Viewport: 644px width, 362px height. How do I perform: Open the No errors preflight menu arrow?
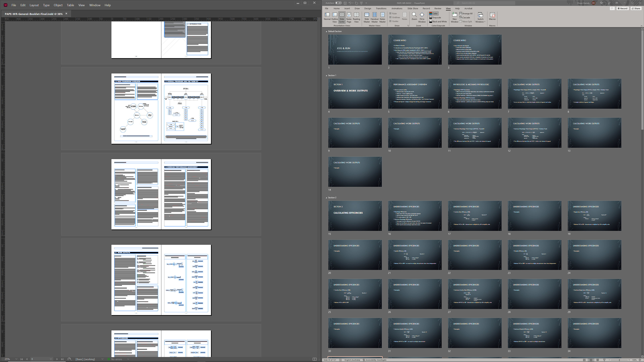point(128,359)
